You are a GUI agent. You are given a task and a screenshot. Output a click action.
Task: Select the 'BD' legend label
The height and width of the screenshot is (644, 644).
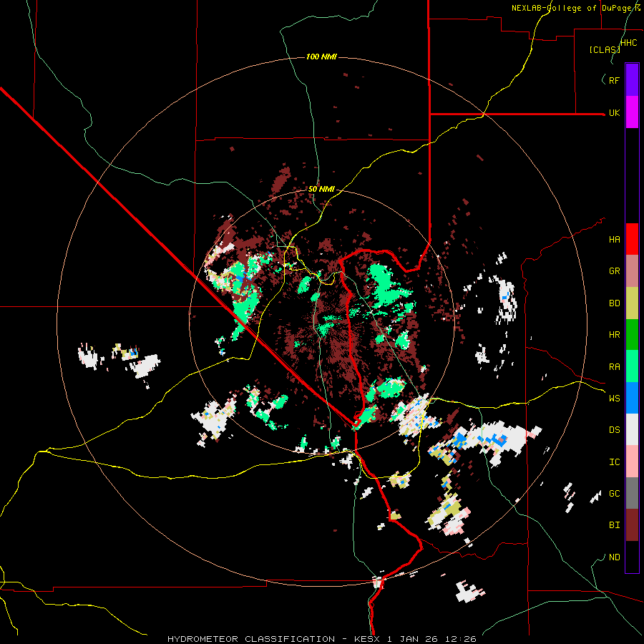pyautogui.click(x=614, y=303)
